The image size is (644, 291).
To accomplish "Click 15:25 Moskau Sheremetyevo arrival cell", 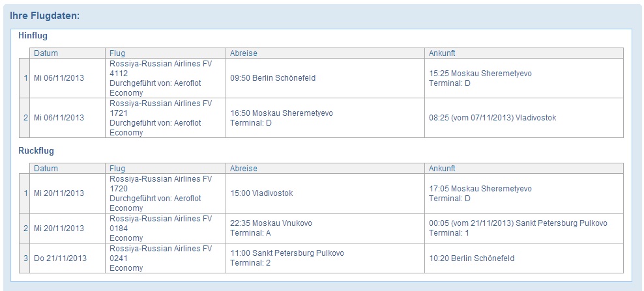I will point(524,78).
